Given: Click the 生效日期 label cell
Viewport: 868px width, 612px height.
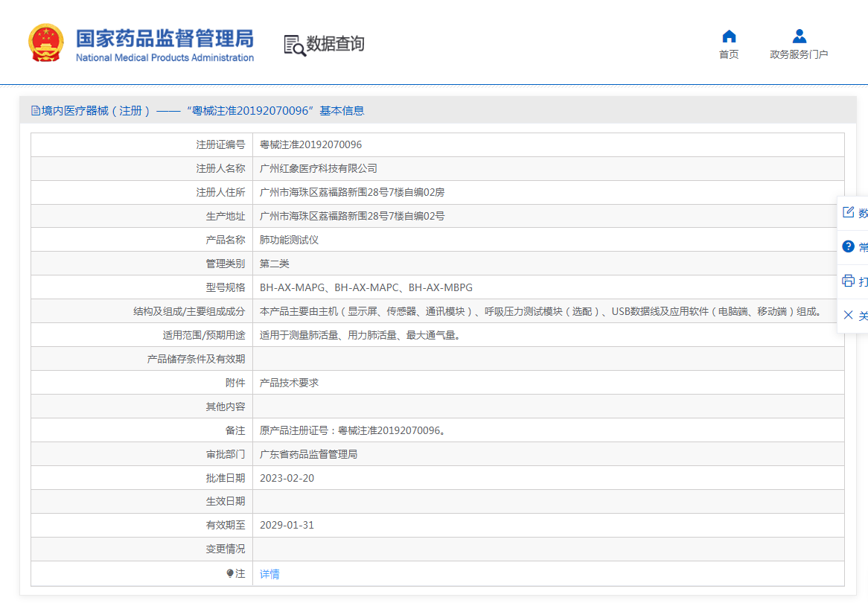Looking at the screenshot, I should (141, 501).
